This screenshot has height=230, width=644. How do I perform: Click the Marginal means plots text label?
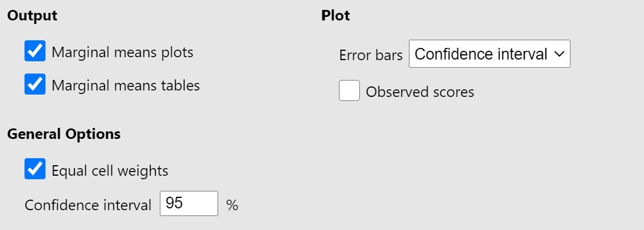[x=123, y=52]
